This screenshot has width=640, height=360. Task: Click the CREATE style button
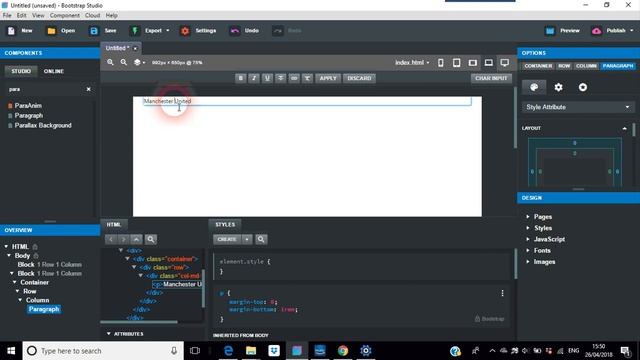click(227, 239)
